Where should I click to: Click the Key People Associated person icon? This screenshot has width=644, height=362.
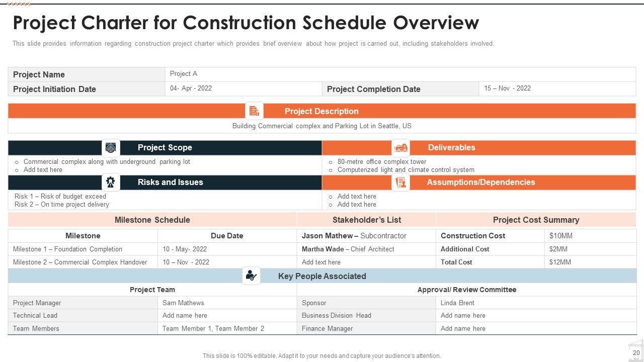pos(251,276)
